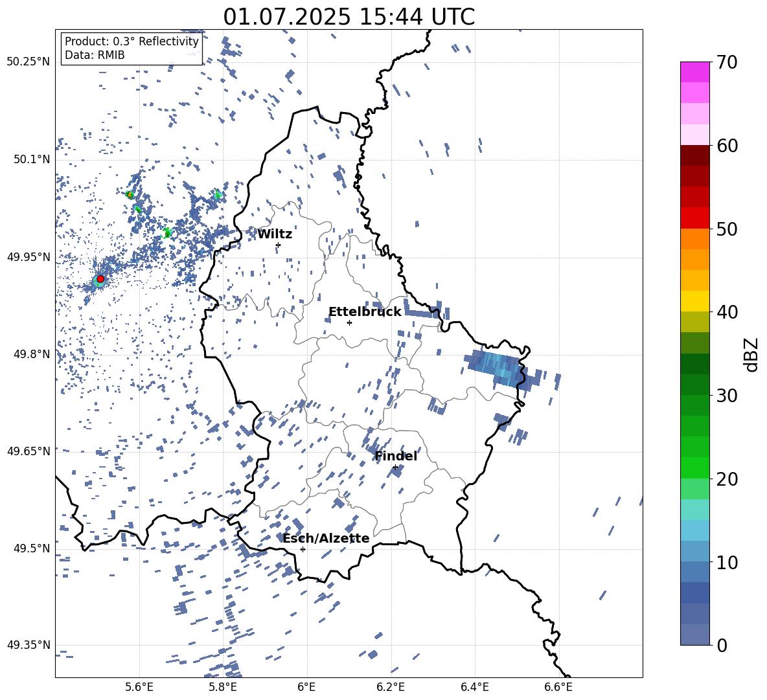Click the Wiltz cross marker
The image size is (767, 700).
tap(278, 245)
